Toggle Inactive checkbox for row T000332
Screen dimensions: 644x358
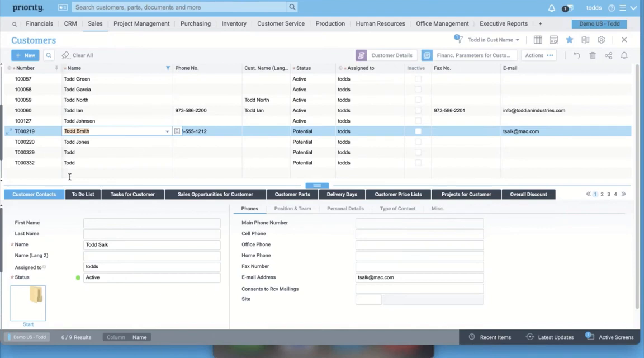pos(418,163)
